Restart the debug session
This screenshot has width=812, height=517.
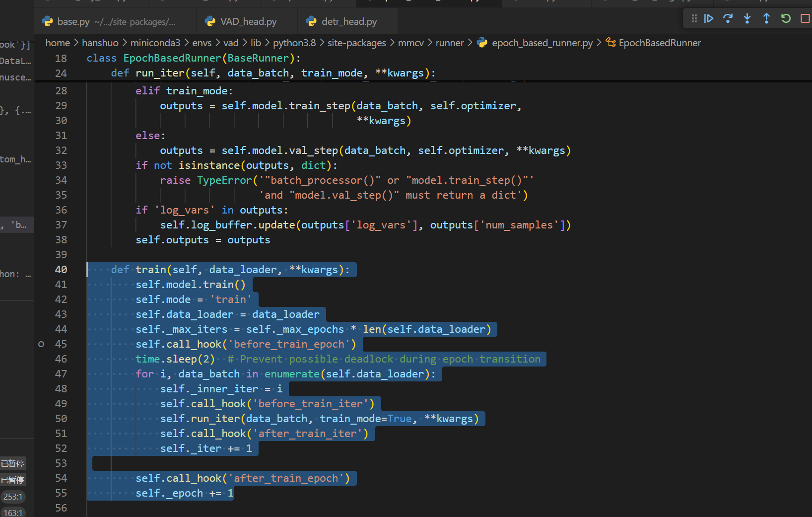tap(786, 19)
